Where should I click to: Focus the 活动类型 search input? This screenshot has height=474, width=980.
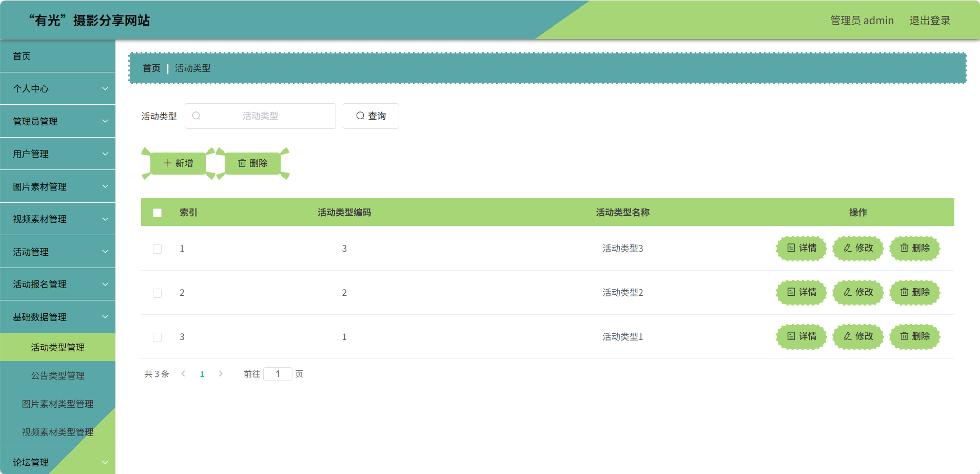260,116
